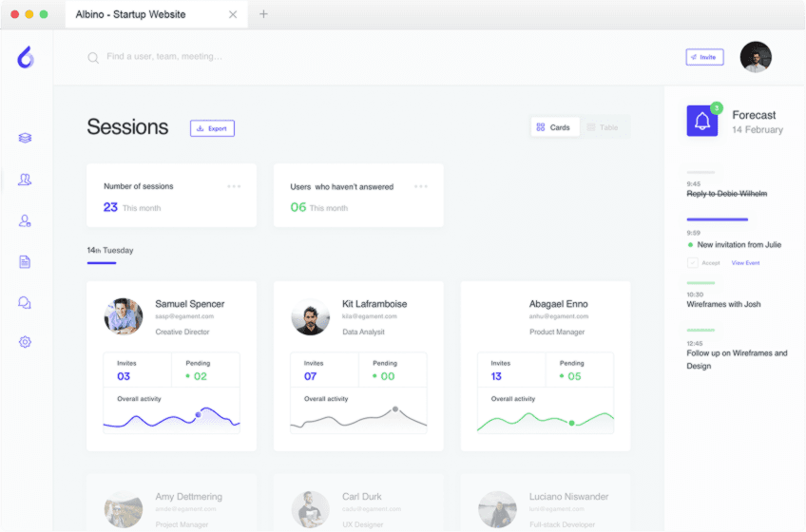This screenshot has height=532, width=806.
Task: Open the layers stack sidebar icon
Action: pos(25,138)
